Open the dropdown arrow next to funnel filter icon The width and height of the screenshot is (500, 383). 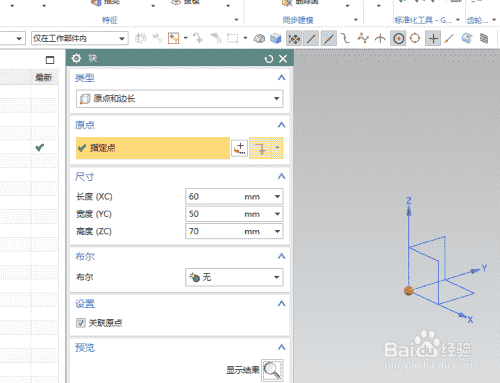(186, 38)
